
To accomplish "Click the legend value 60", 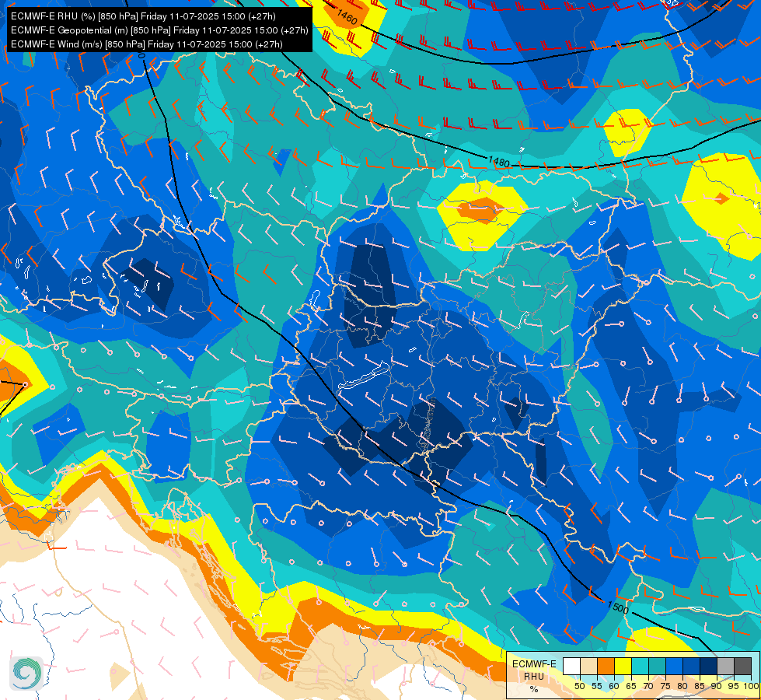I will point(614,686).
